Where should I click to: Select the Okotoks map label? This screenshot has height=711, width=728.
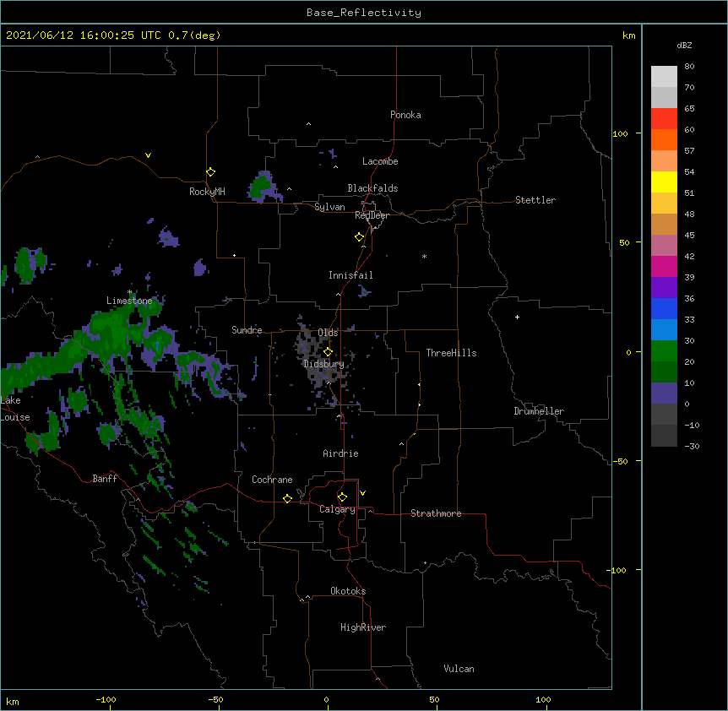[348, 591]
